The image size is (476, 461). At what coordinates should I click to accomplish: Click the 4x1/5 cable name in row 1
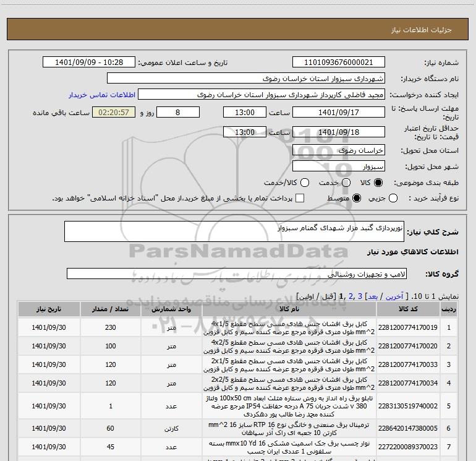[x=289, y=328]
